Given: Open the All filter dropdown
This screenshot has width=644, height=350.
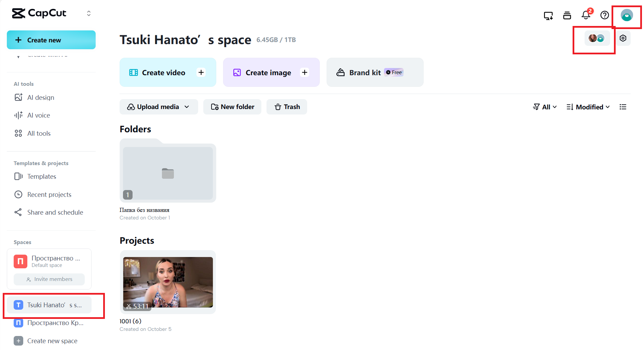Looking at the screenshot, I should coord(545,107).
